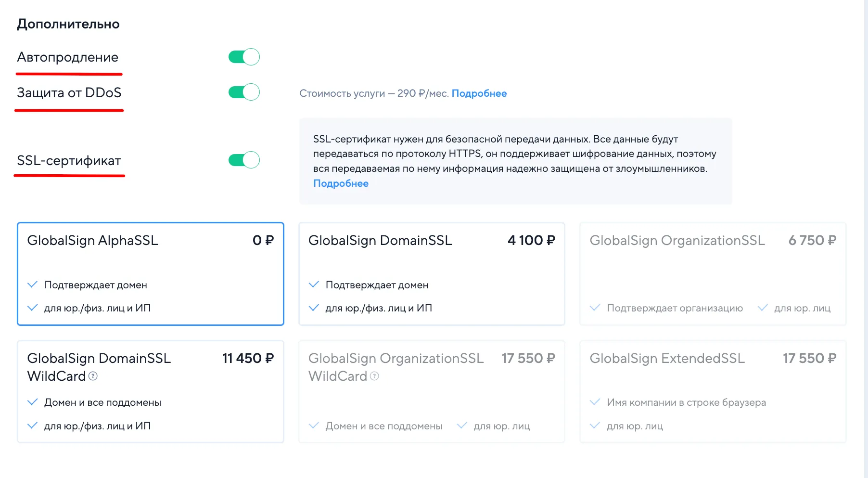Click help icon beside DomainSSL WildCard

pyautogui.click(x=93, y=376)
